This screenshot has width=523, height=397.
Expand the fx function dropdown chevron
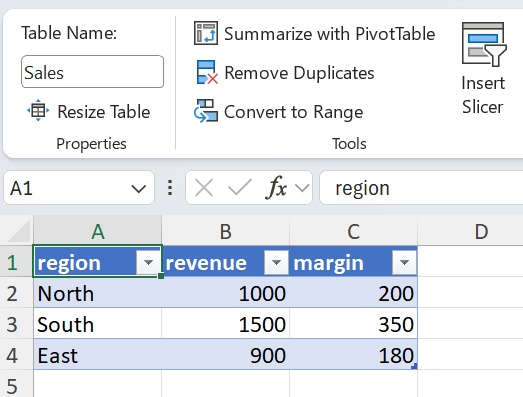[302, 188]
